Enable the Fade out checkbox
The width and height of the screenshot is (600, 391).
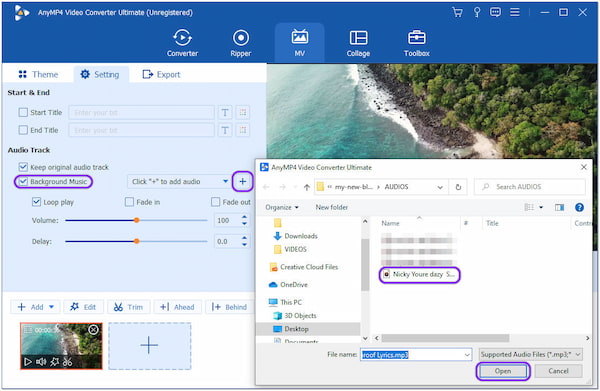tap(216, 202)
